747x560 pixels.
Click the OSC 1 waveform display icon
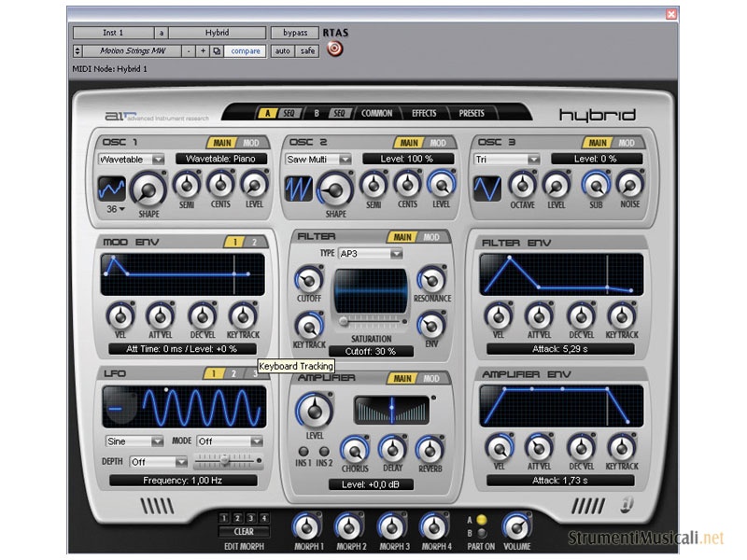(x=113, y=189)
